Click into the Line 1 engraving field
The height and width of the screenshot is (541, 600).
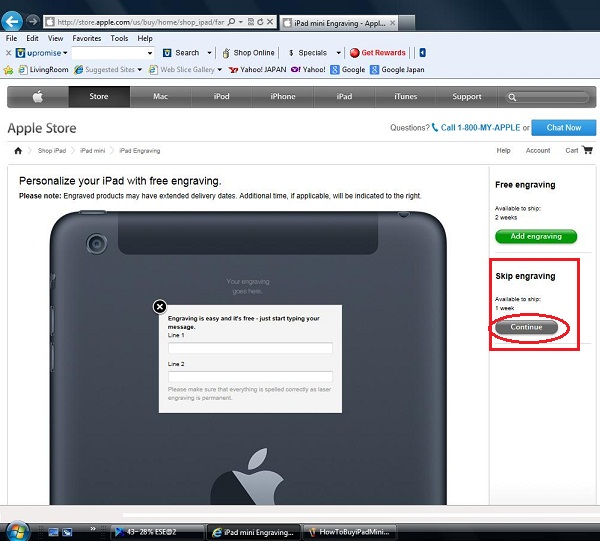[x=250, y=348]
